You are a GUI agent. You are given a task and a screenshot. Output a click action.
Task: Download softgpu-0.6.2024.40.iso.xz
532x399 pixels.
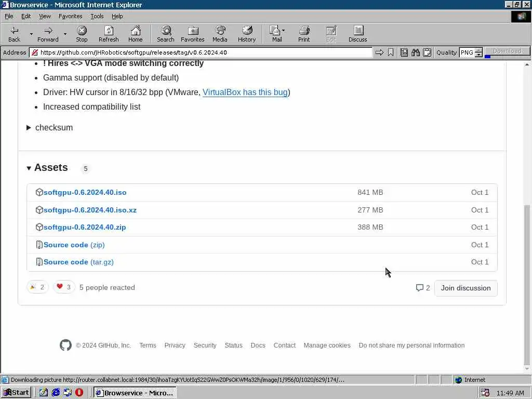pyautogui.click(x=90, y=210)
